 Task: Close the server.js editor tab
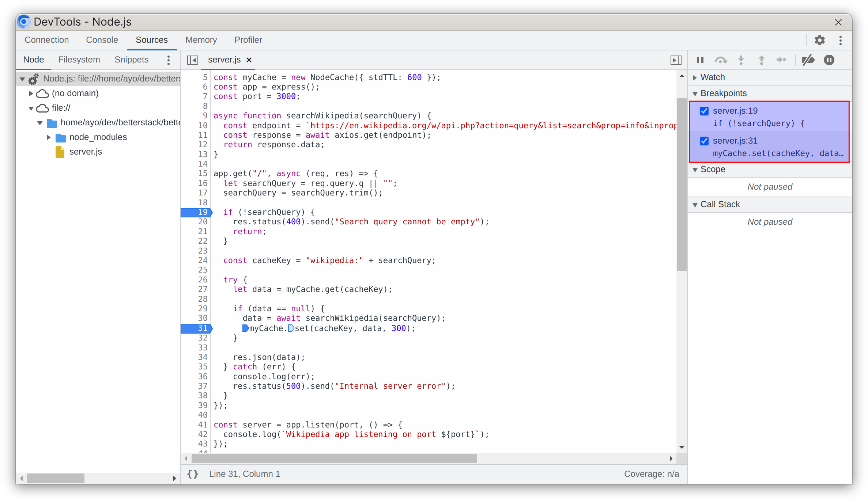point(249,60)
